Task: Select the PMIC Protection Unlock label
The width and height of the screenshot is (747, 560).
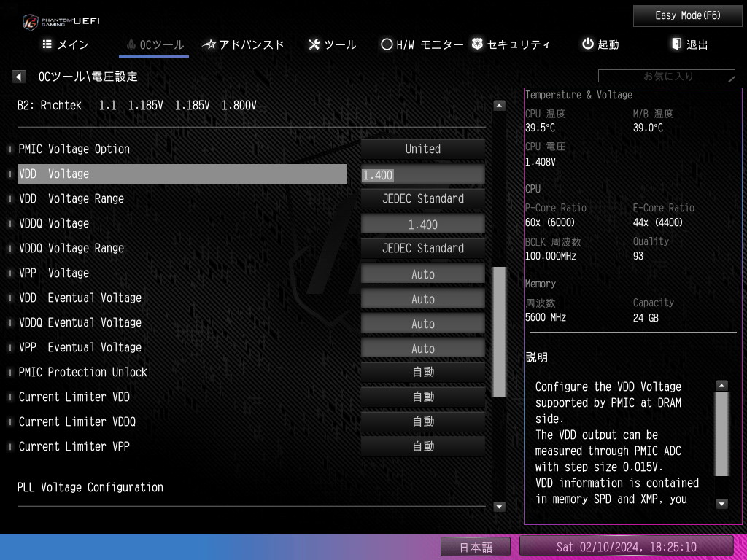Action: (x=83, y=372)
